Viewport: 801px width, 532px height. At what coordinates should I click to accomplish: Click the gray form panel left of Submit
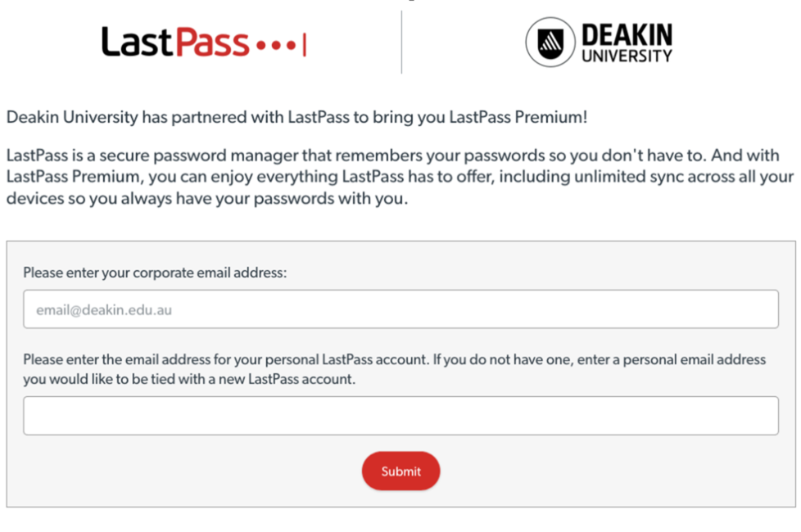188,472
